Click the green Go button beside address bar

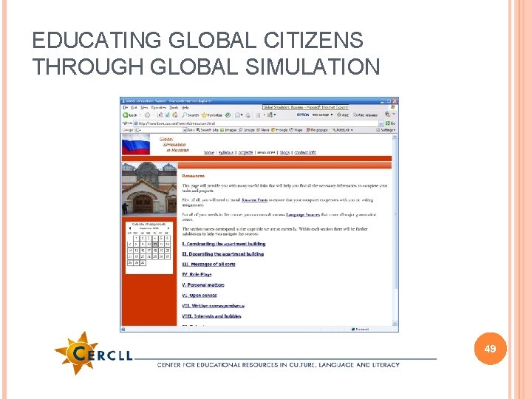tap(390, 123)
